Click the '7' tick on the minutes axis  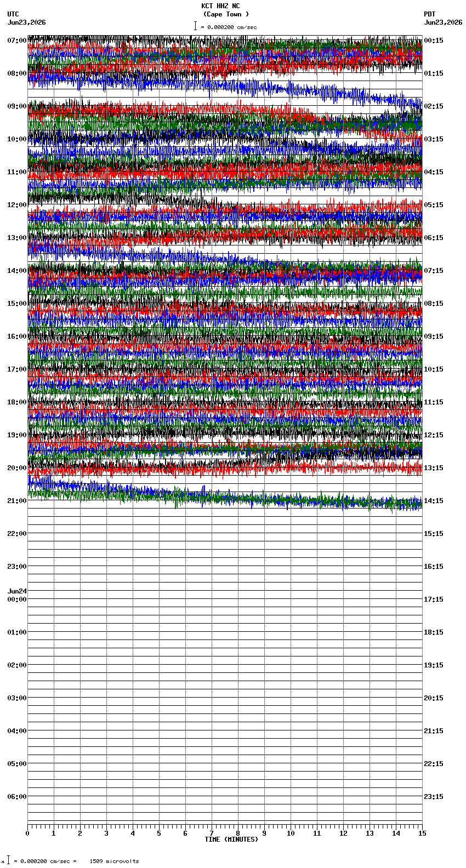click(x=212, y=833)
